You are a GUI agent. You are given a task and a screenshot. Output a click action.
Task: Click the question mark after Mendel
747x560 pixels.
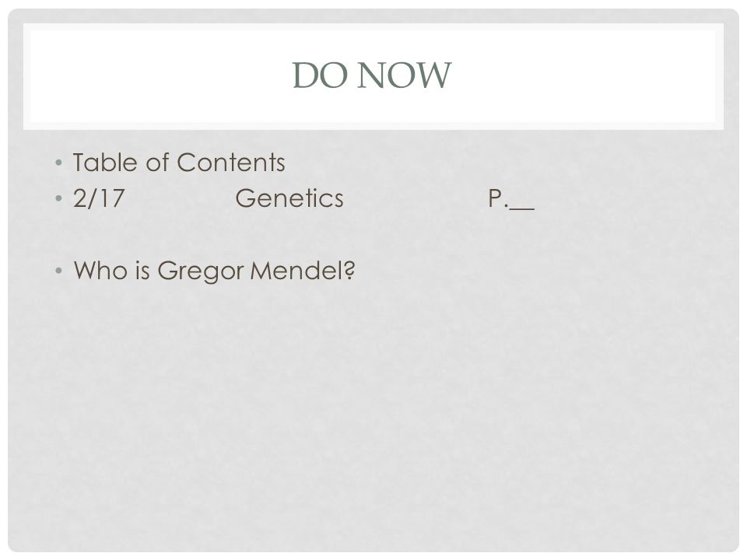coord(349,270)
